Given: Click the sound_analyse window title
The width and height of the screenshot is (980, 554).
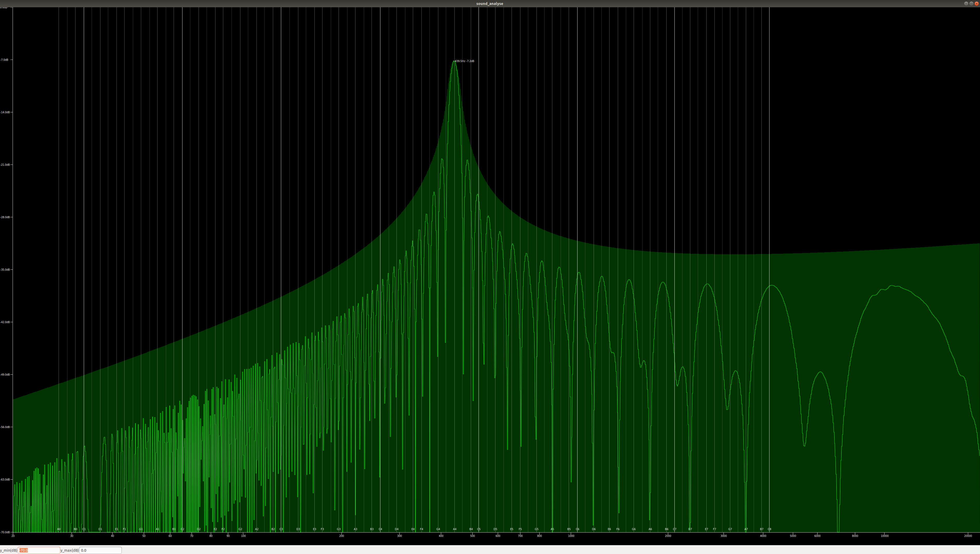Looking at the screenshot, I should point(490,3).
